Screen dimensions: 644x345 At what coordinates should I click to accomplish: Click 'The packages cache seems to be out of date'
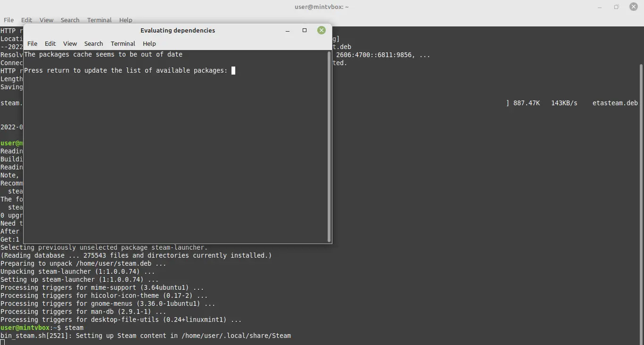[x=103, y=54]
